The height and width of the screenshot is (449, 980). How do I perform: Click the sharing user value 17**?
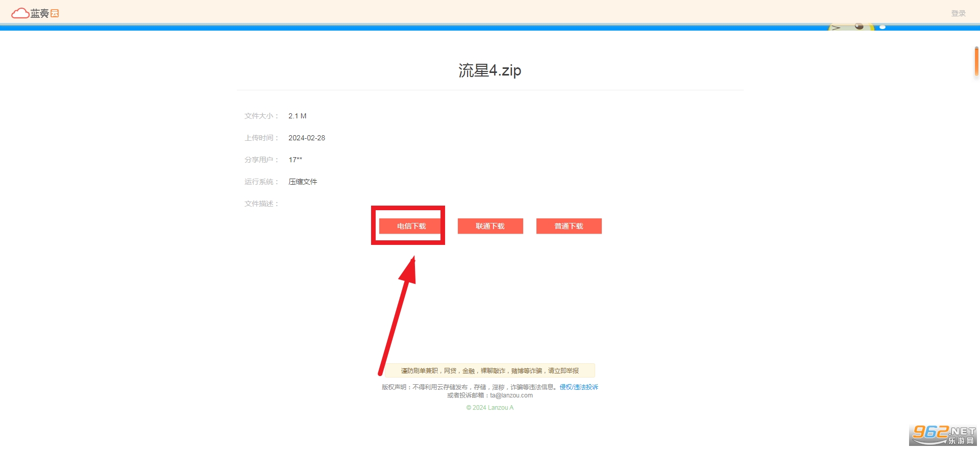pos(296,160)
